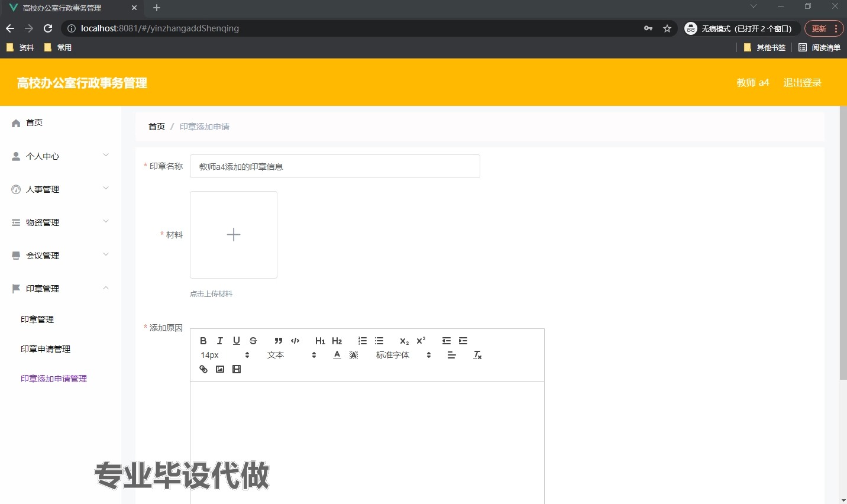
Task: Click the 教师 a4 user label
Action: [753, 83]
